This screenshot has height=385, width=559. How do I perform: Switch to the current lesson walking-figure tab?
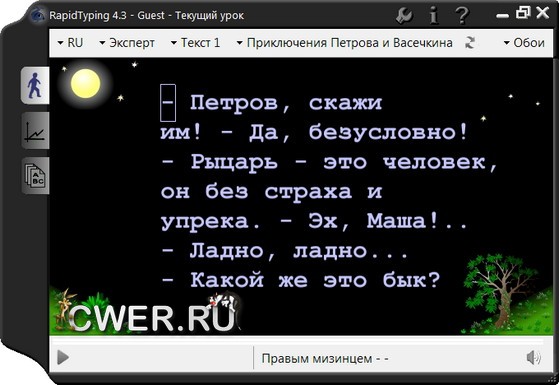[x=35, y=85]
